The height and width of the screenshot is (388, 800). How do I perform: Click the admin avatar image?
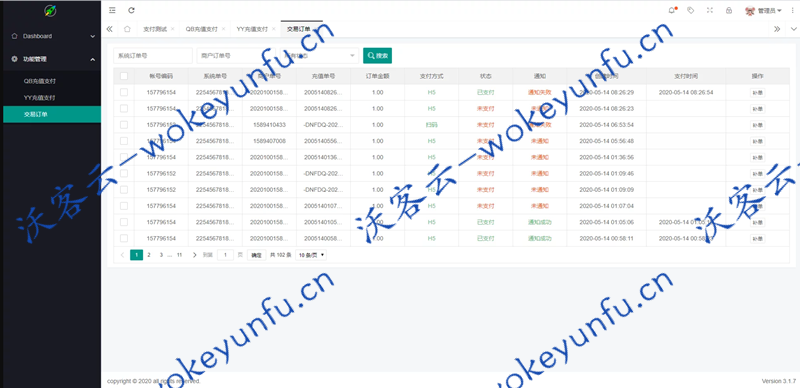750,11
